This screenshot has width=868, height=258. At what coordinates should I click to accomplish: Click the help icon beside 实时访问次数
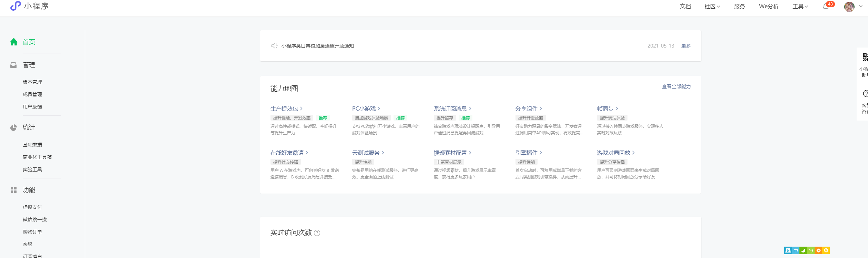(x=317, y=233)
